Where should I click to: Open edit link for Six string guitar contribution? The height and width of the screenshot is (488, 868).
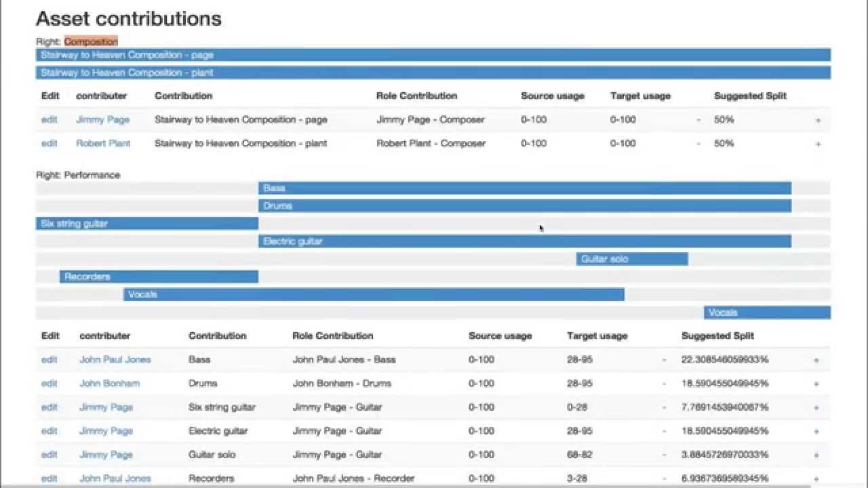[x=50, y=407]
